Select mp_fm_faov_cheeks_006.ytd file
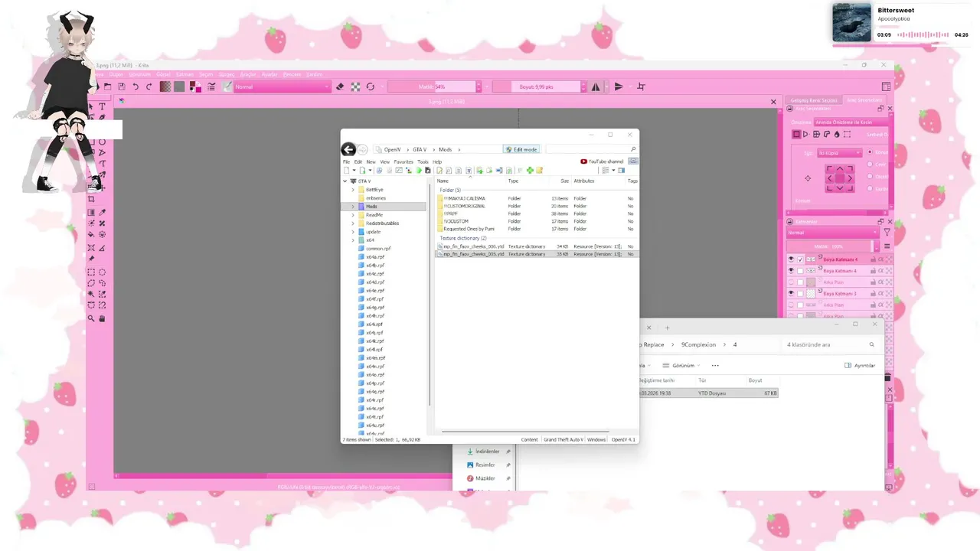The height and width of the screenshot is (551, 980). pos(473,246)
